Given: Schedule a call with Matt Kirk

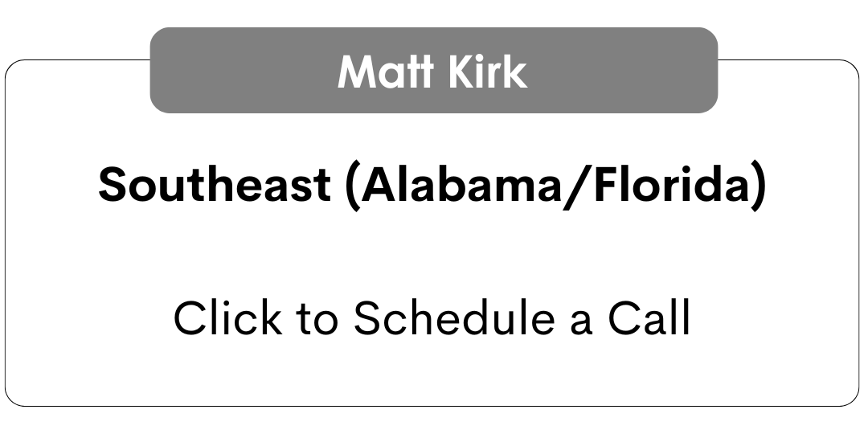Looking at the screenshot, I should [432, 317].
